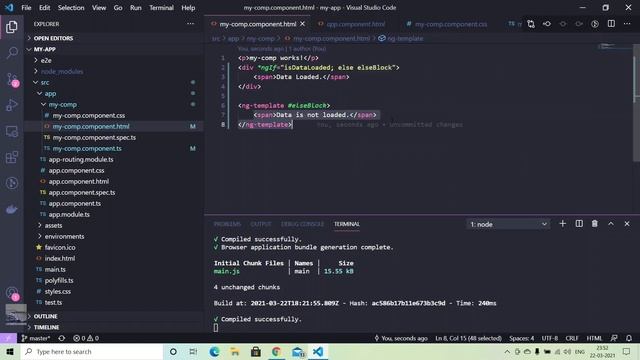Open Chrome from taskbar

[x=276, y=351]
